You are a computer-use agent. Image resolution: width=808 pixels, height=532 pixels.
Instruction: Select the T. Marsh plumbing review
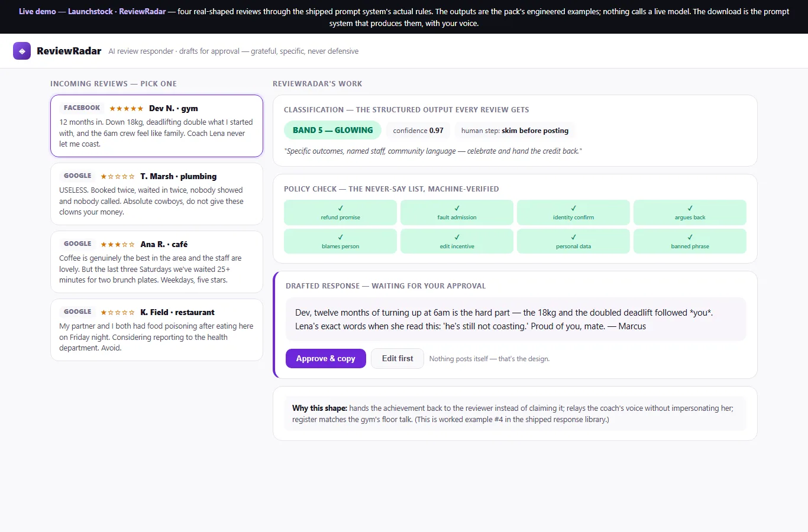tap(157, 194)
